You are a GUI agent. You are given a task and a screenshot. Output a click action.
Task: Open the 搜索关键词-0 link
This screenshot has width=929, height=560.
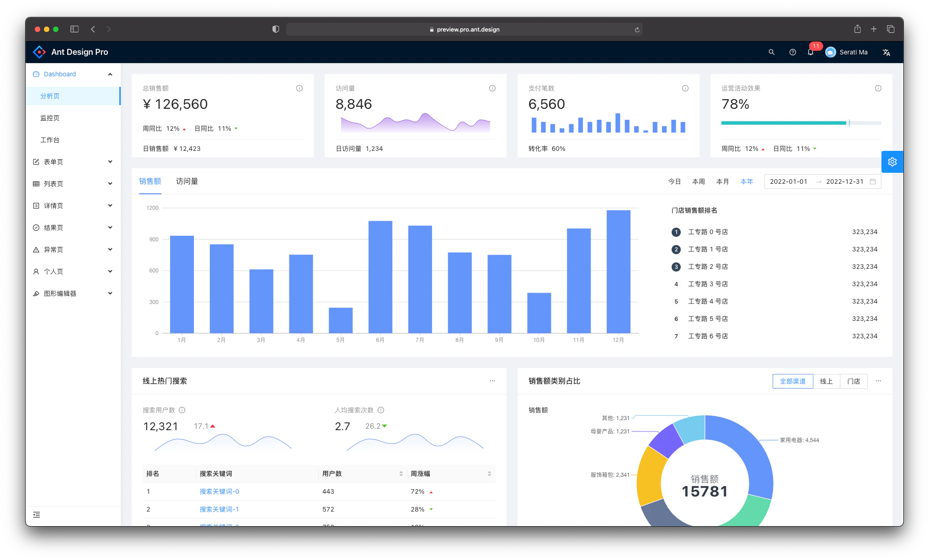(x=219, y=491)
